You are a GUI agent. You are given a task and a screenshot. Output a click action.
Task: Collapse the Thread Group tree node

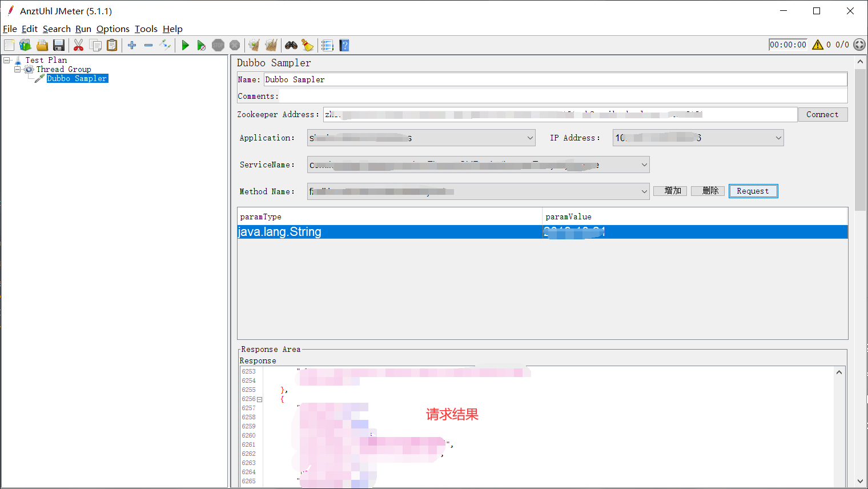click(x=17, y=69)
